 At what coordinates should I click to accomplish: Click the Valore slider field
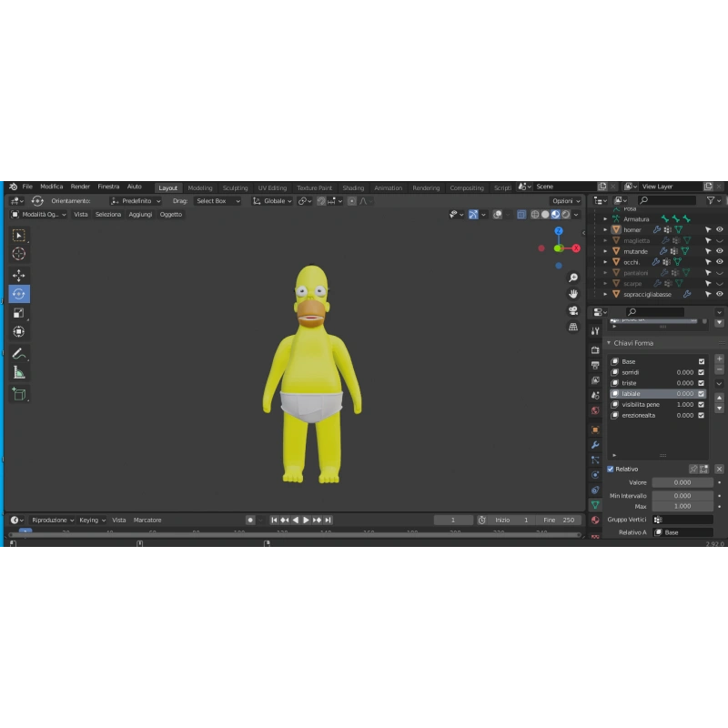[682, 482]
